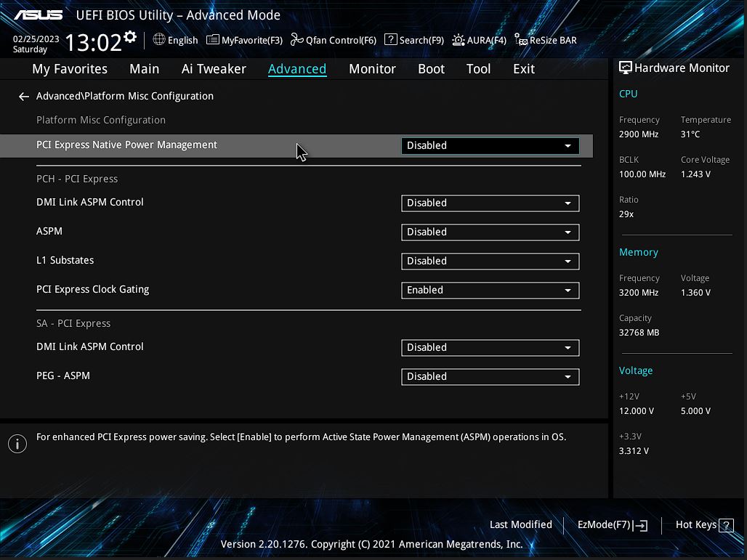Switch to the Boot tab

431,69
